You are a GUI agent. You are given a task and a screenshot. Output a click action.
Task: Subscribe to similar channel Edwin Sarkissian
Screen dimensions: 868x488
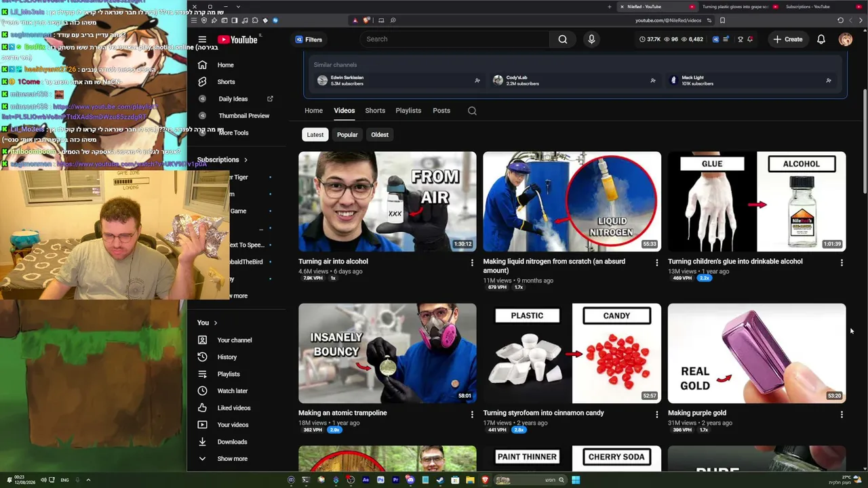pos(477,81)
